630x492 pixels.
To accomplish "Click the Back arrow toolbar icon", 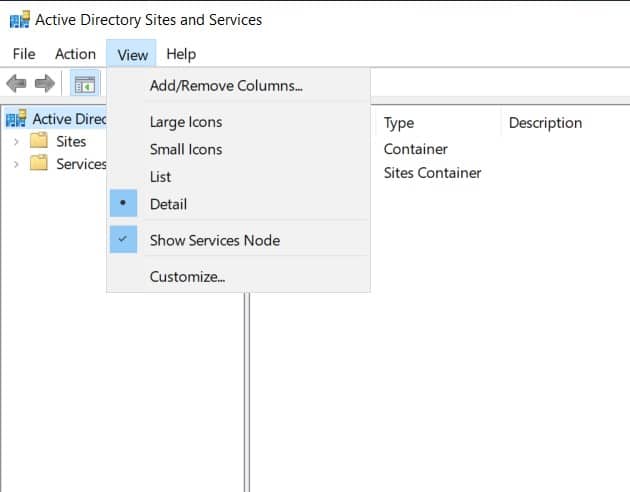I will pos(17,85).
